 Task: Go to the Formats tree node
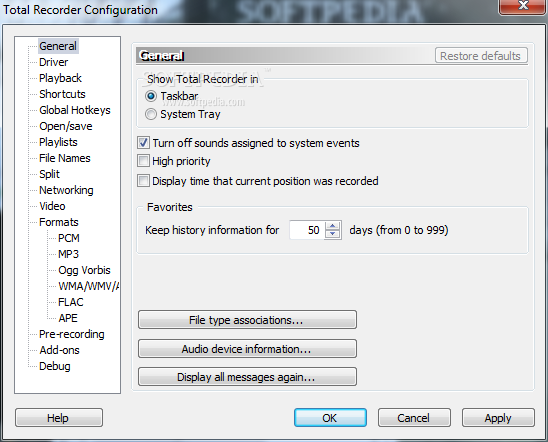tap(59, 222)
